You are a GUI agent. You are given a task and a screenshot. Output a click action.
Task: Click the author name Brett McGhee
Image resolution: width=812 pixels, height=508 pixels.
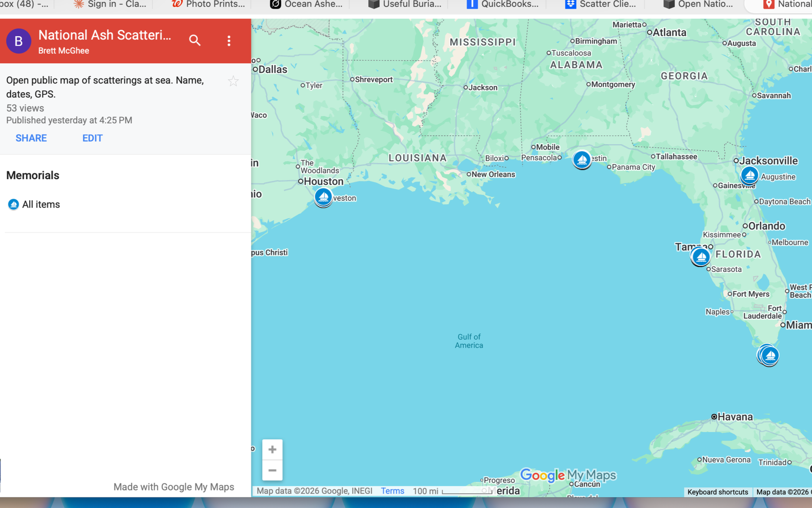pos(64,51)
